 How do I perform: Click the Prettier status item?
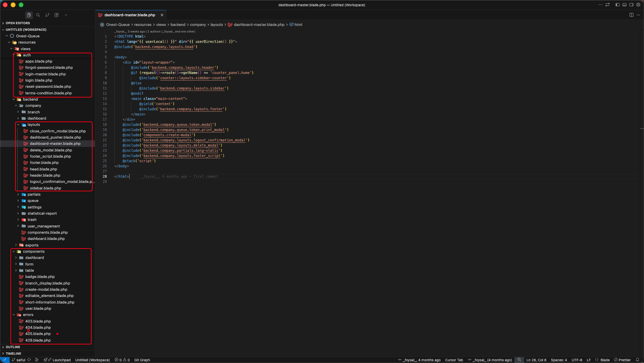(x=622, y=360)
